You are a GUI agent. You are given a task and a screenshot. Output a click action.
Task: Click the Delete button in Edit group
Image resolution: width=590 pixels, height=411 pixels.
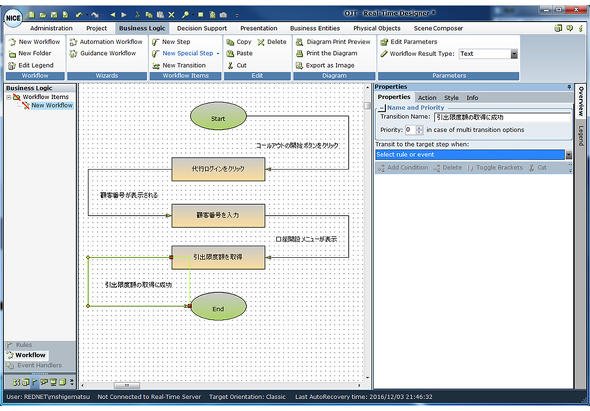(x=272, y=42)
